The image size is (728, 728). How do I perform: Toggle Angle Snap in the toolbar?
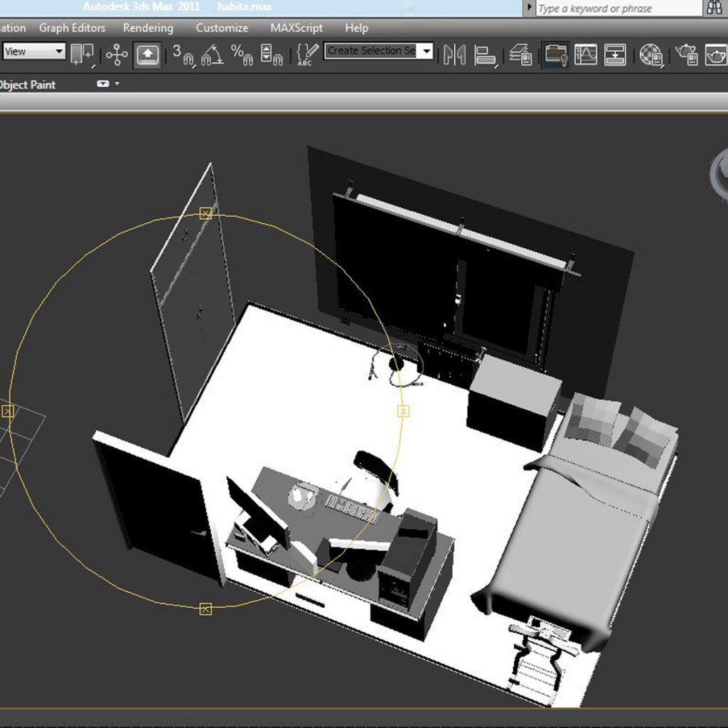212,55
